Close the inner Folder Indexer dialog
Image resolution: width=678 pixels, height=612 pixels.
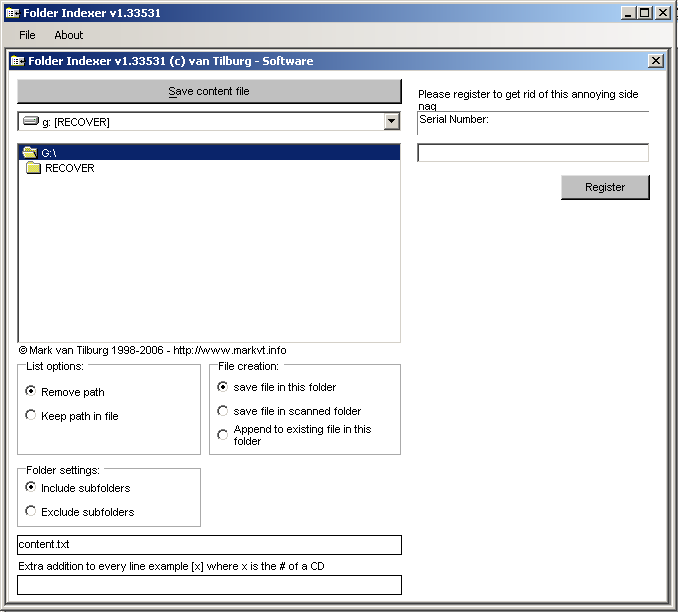(x=656, y=61)
